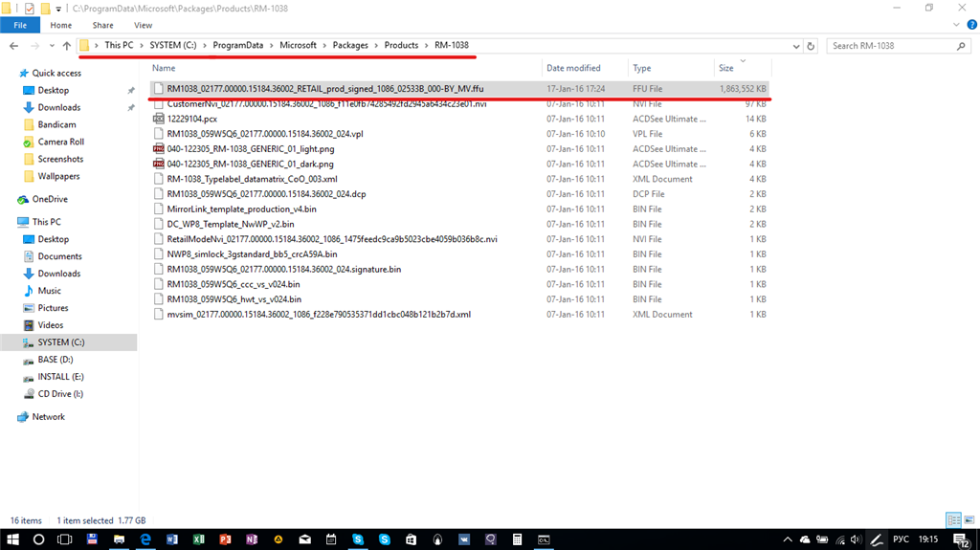Click the New Folder icon in title bar
The image size is (980, 550).
tap(45, 9)
